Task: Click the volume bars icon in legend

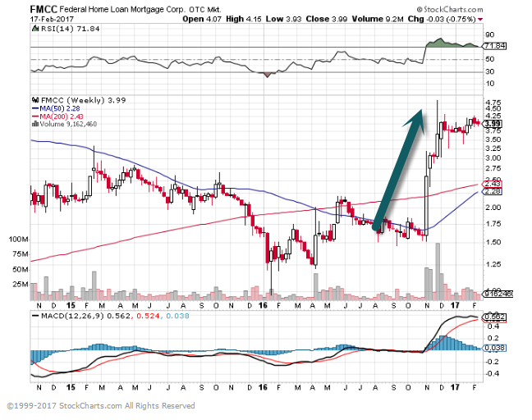Action: (35, 124)
